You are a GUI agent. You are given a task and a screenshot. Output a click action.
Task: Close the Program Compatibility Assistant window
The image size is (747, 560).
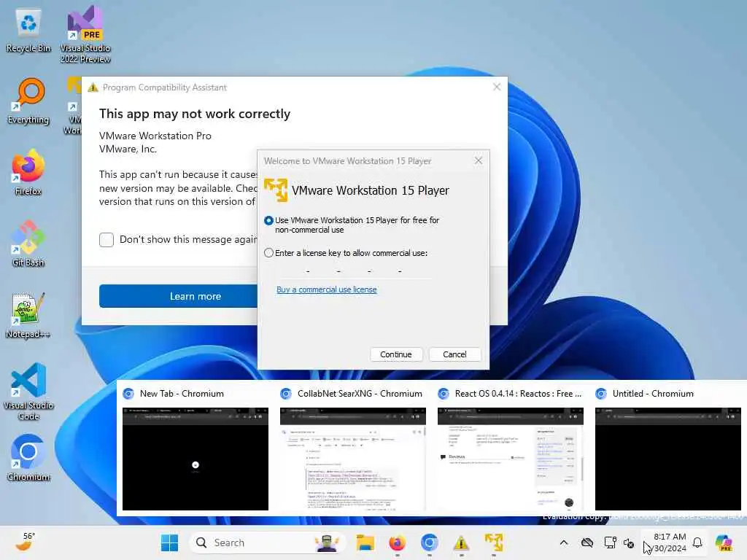pyautogui.click(x=496, y=87)
